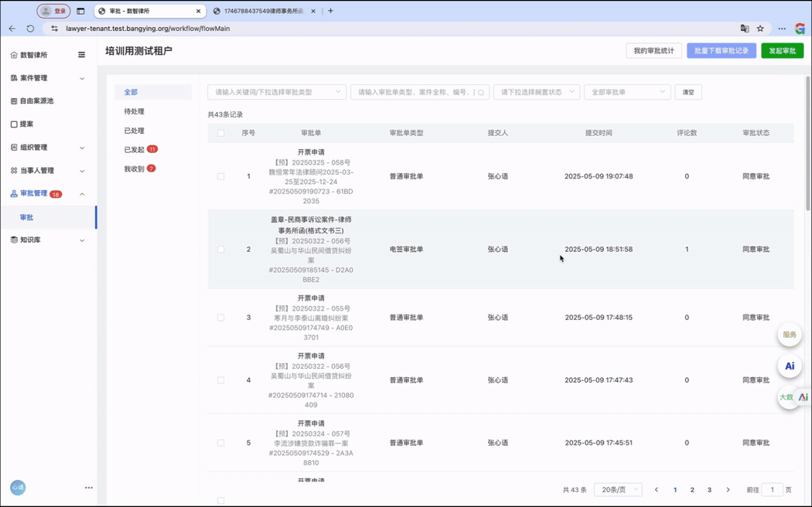
Task: Expand the 知识库 menu
Action: (x=82, y=240)
